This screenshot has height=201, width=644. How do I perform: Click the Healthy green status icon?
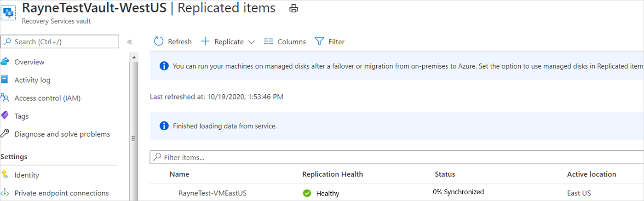(307, 193)
